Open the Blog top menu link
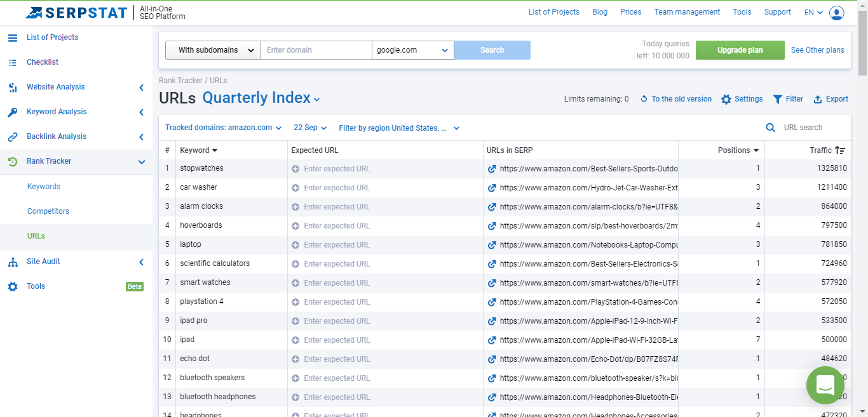The height and width of the screenshot is (417, 868). (600, 12)
